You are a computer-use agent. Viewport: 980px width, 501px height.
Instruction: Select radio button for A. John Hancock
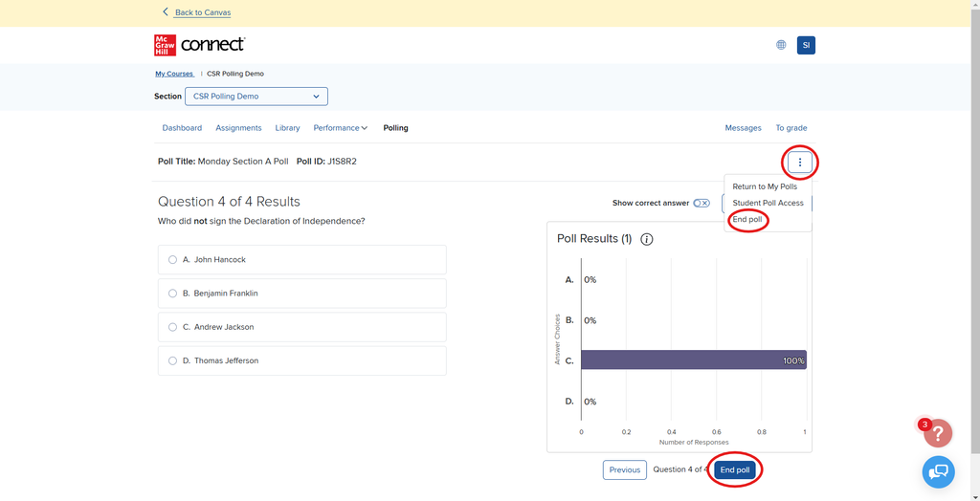pyautogui.click(x=172, y=260)
